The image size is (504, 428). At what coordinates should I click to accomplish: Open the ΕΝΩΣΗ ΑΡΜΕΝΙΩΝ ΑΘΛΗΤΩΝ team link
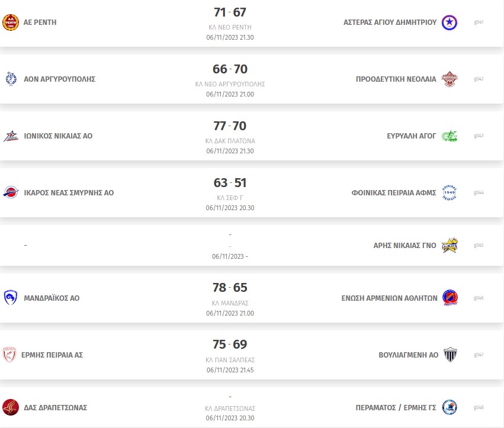(389, 298)
